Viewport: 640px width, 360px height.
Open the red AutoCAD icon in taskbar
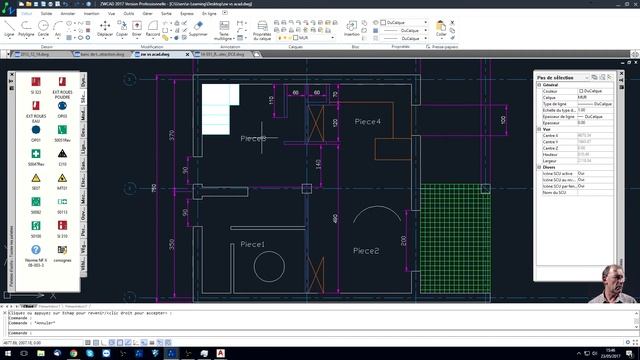point(220,353)
